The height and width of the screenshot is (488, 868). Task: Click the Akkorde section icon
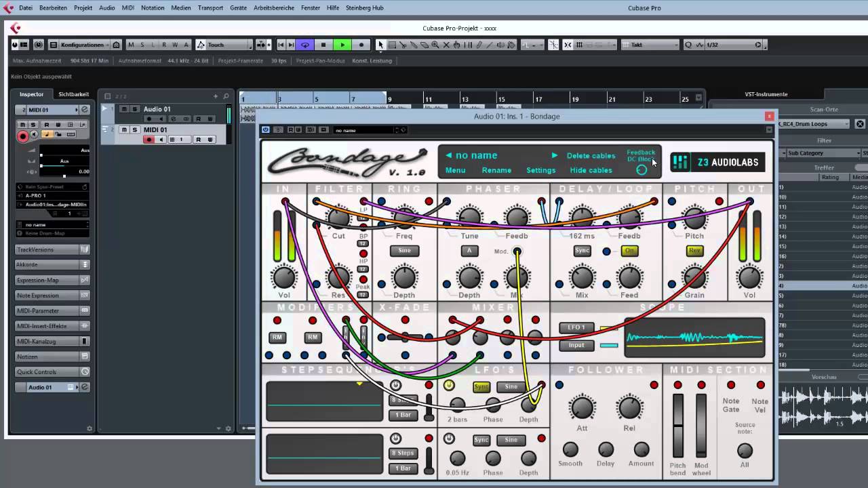point(85,264)
